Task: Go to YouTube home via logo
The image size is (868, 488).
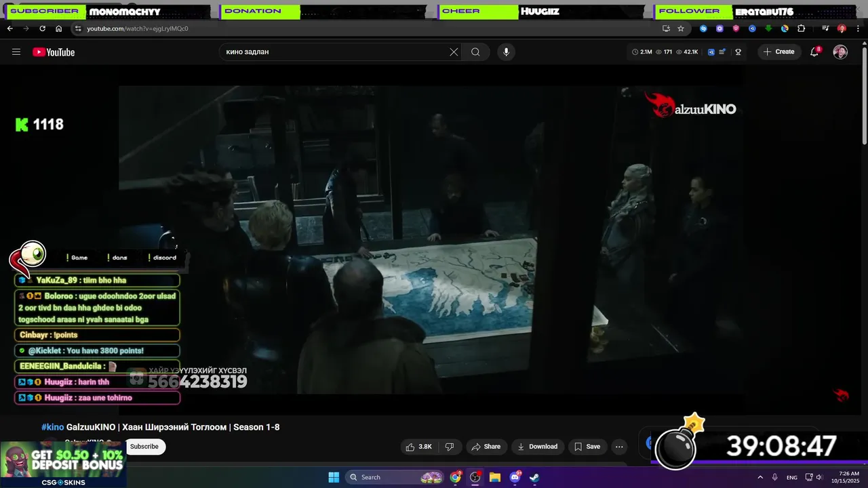Action: (54, 52)
